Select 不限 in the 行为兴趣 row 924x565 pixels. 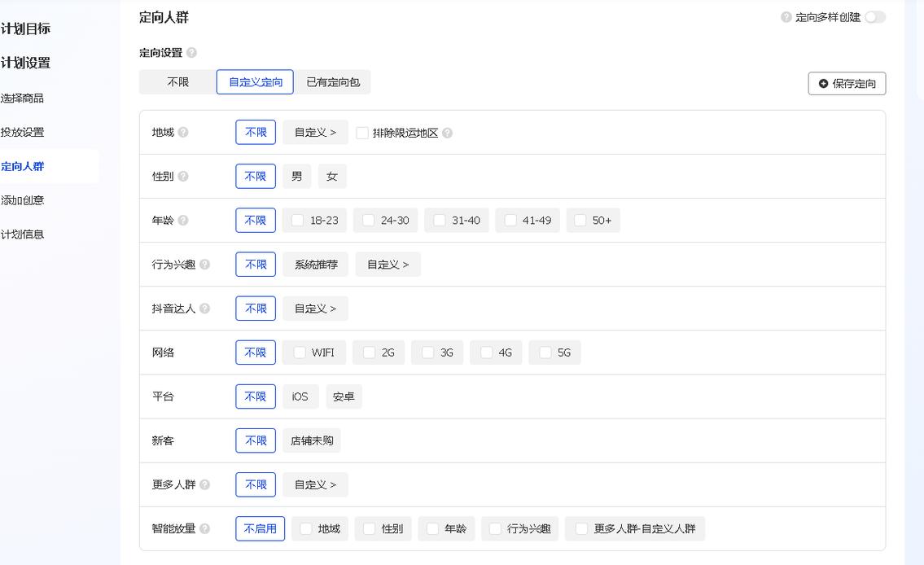256,265
